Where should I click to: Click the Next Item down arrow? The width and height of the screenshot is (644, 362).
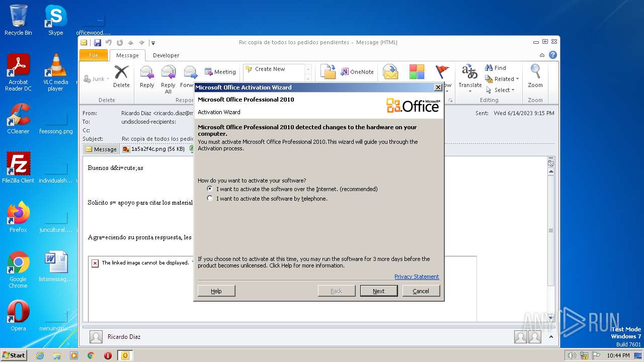pos(142,43)
